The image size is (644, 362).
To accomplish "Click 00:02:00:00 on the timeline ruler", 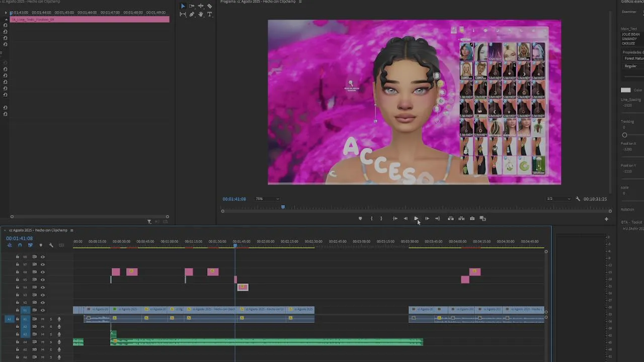I will pos(265,241).
